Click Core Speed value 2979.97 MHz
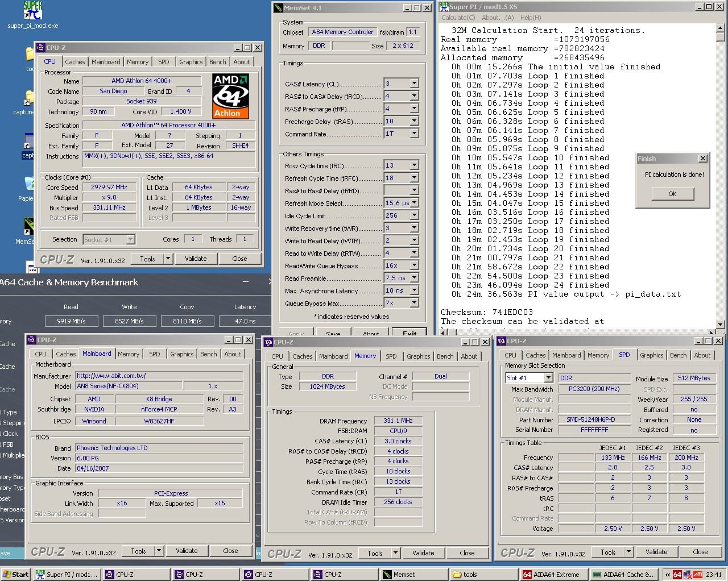Viewport: 728px width, 582px height. (109, 187)
